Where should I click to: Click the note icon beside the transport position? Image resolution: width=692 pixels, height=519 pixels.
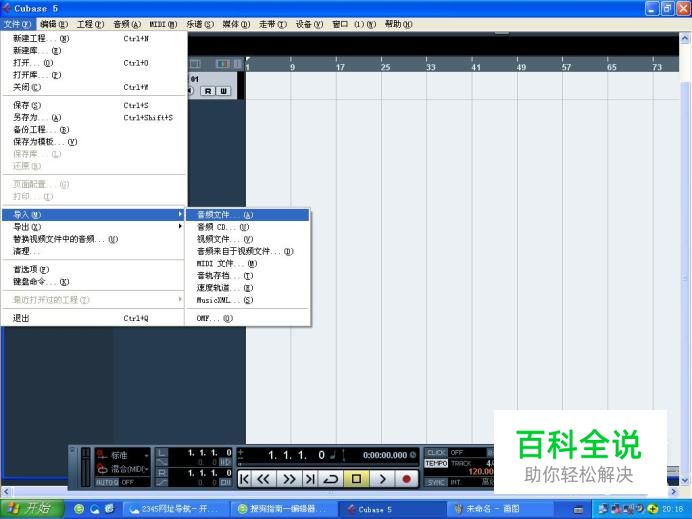click(333, 455)
